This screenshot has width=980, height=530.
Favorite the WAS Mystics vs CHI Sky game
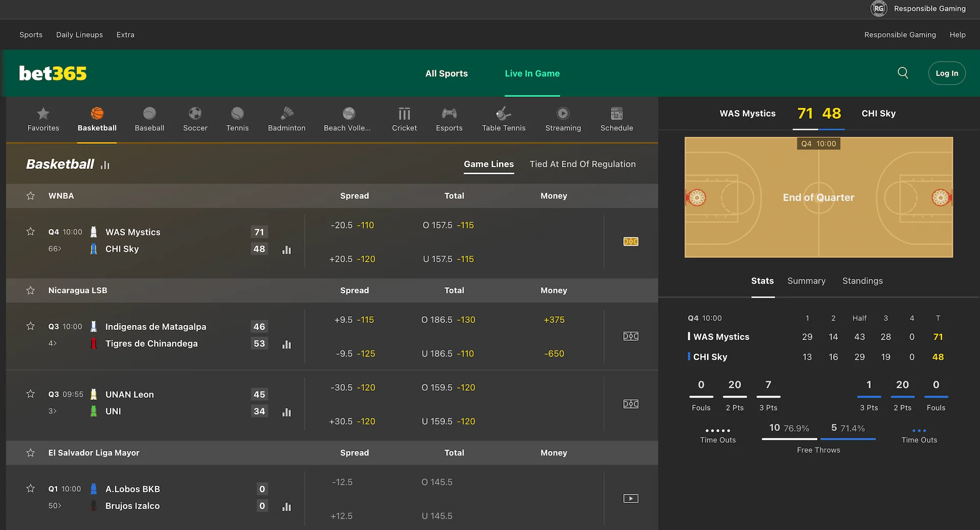pos(31,232)
